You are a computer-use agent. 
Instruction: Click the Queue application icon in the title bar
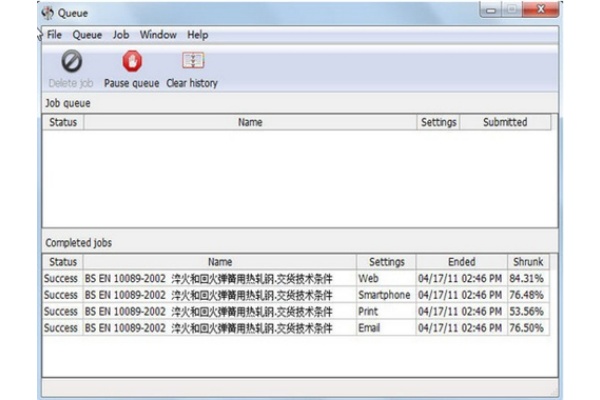click(48, 13)
